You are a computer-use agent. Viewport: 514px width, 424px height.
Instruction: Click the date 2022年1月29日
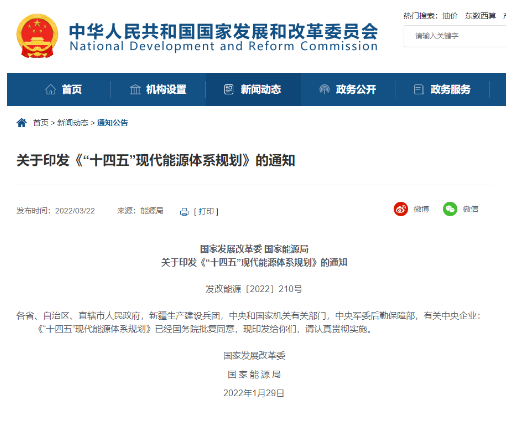(254, 393)
